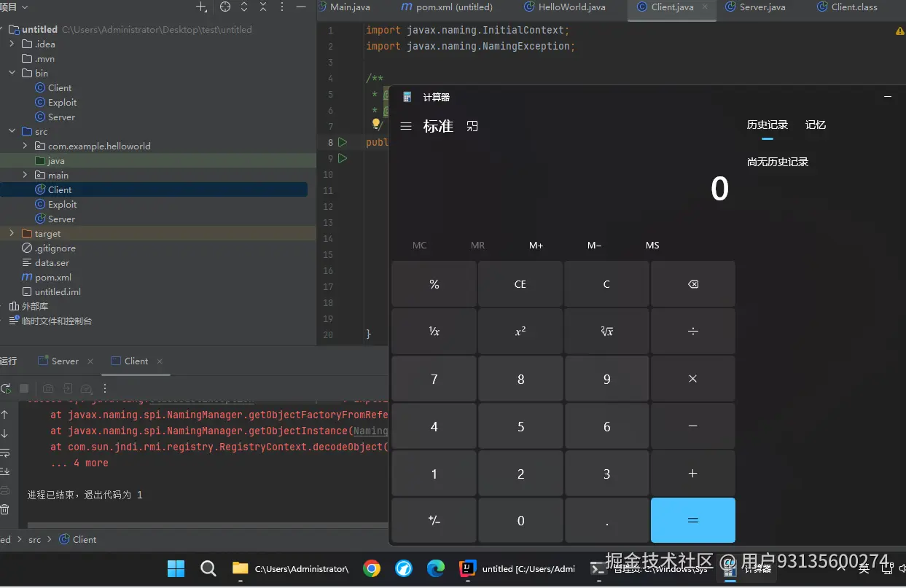Click the trash icon to clear console
Viewport: 906px width, 588px height.
click(x=4, y=509)
